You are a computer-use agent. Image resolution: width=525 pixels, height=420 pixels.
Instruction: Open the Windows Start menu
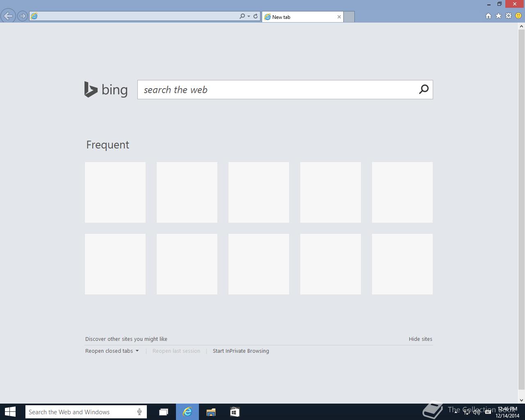click(10, 412)
